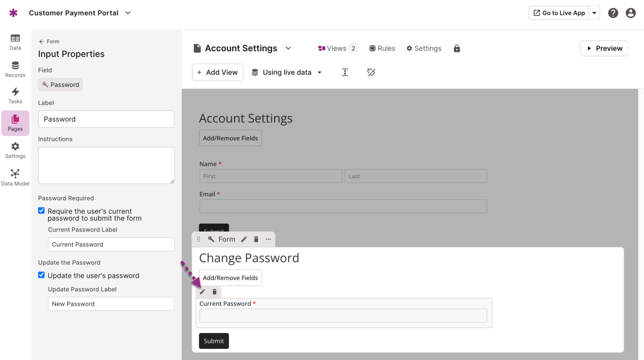Click the help question mark icon
This screenshot has width=644, height=360.
click(x=613, y=13)
